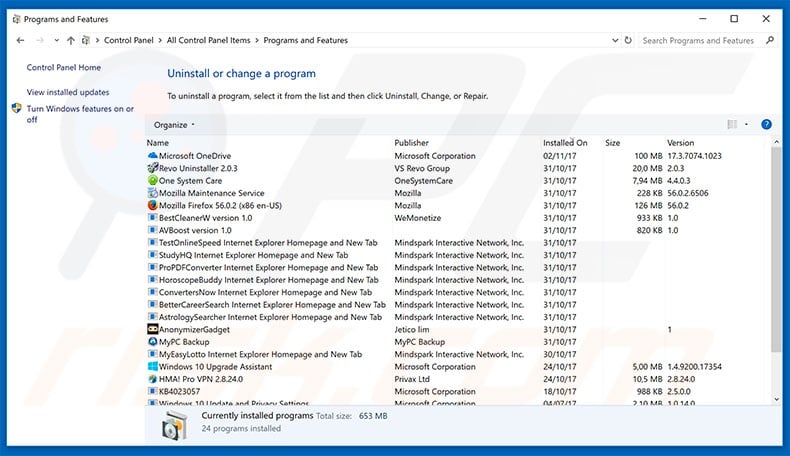Open View installed updates link
The height and width of the screenshot is (456, 790).
(x=68, y=92)
